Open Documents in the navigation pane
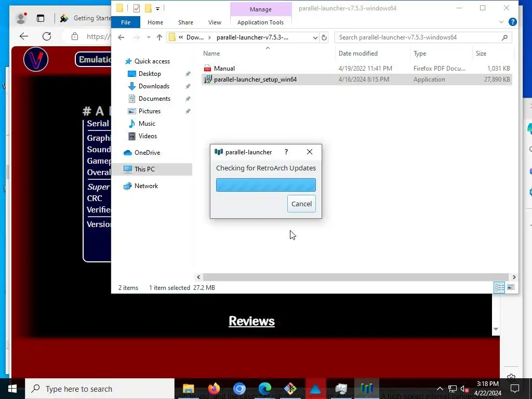This screenshot has width=532, height=399. click(x=154, y=99)
